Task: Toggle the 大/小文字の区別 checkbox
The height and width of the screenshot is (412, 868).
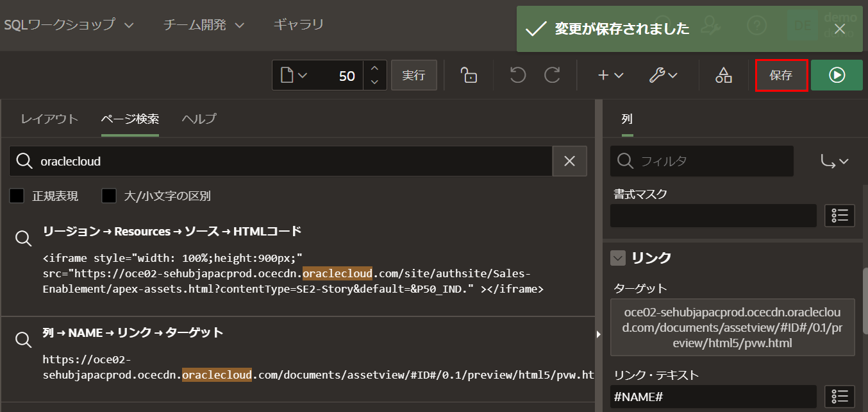Action: (x=108, y=196)
